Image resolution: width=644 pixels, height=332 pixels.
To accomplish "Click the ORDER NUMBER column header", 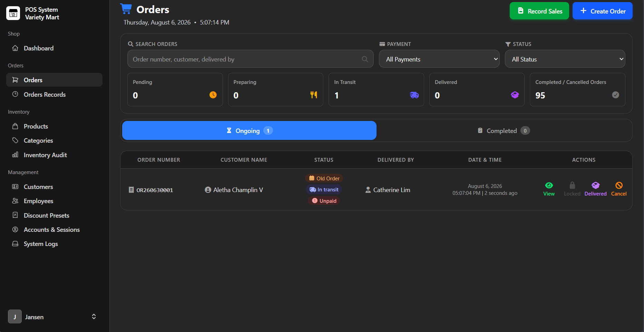I will [159, 160].
